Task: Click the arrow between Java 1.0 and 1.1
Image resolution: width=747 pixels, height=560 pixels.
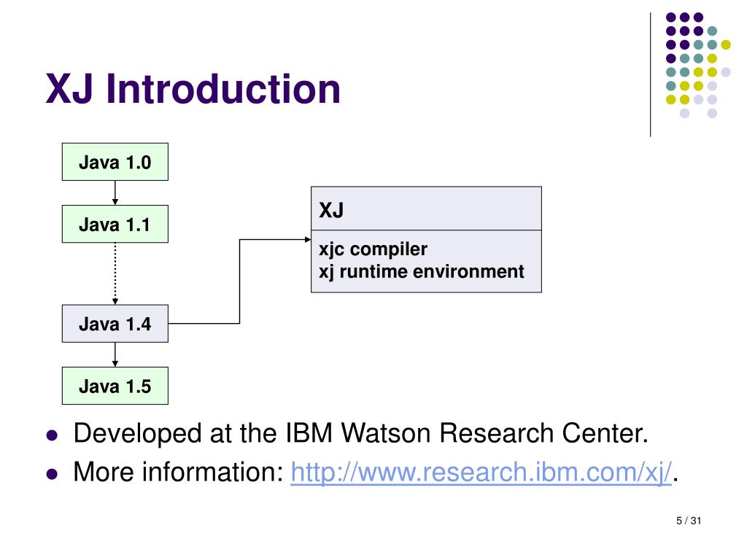Action: pos(115,192)
